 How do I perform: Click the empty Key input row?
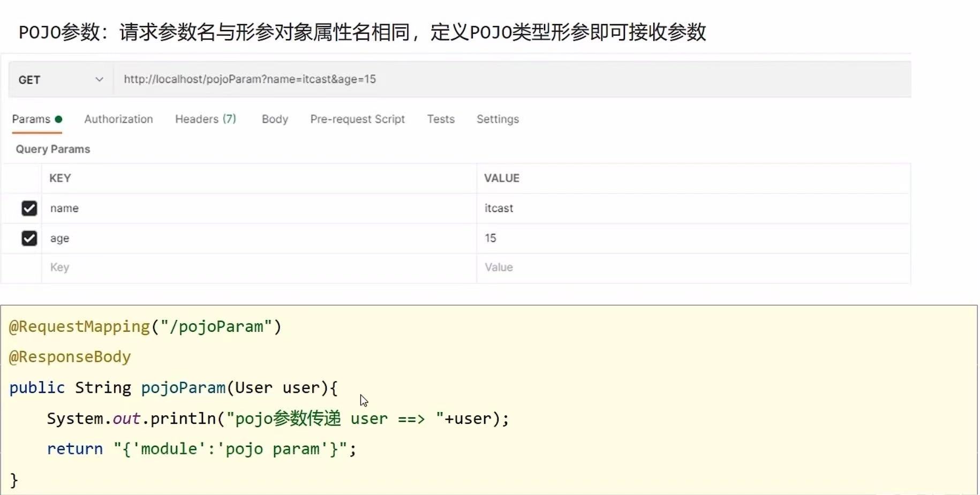(x=161, y=268)
